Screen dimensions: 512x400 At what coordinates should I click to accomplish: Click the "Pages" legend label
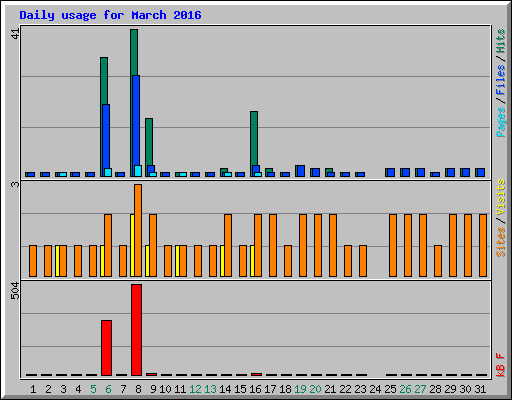tap(501, 122)
